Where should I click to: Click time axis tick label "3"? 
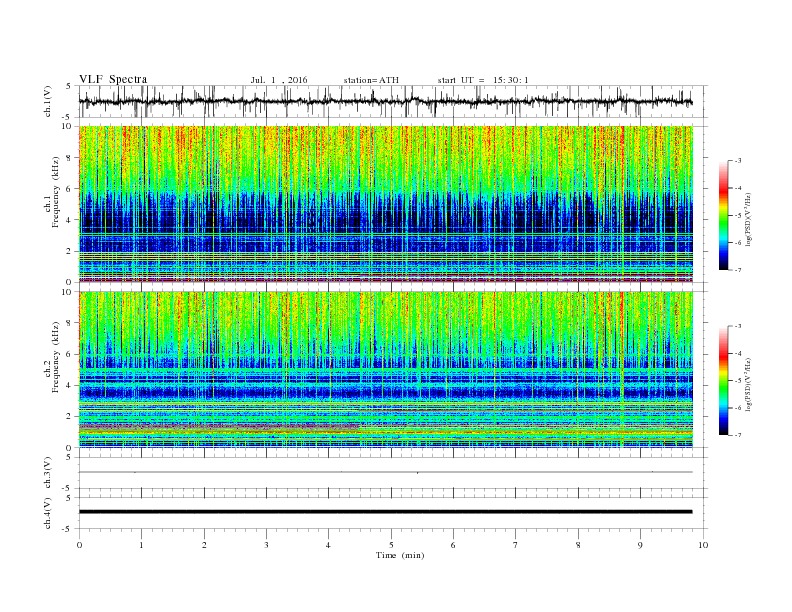tap(266, 545)
